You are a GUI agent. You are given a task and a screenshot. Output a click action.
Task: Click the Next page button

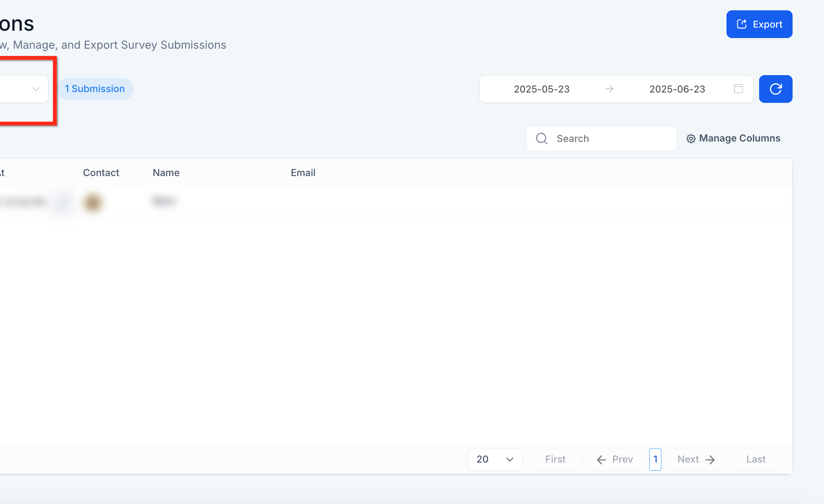[x=697, y=459]
